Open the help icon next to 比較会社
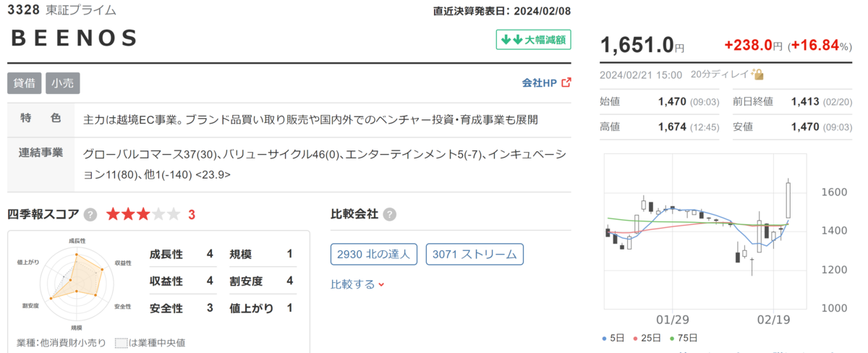 pos(389,214)
